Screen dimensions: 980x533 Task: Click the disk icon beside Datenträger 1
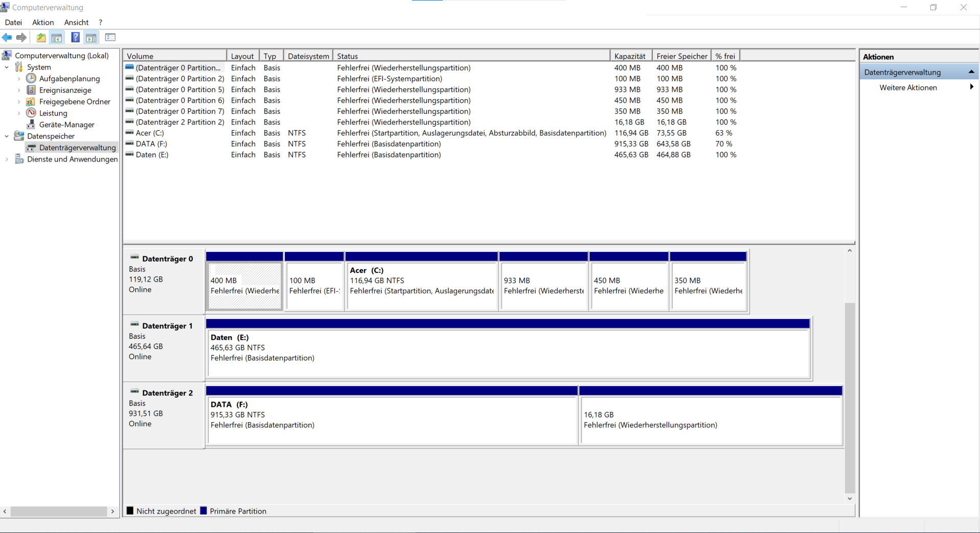point(134,325)
